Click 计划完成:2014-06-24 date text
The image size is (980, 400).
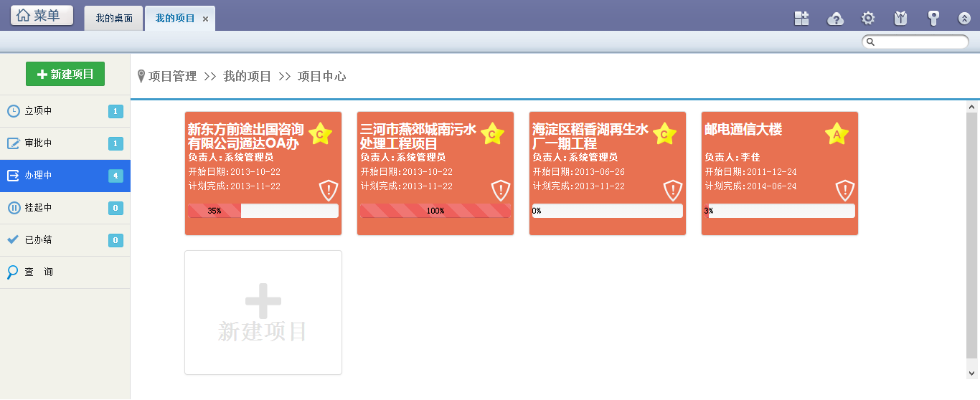point(751,186)
